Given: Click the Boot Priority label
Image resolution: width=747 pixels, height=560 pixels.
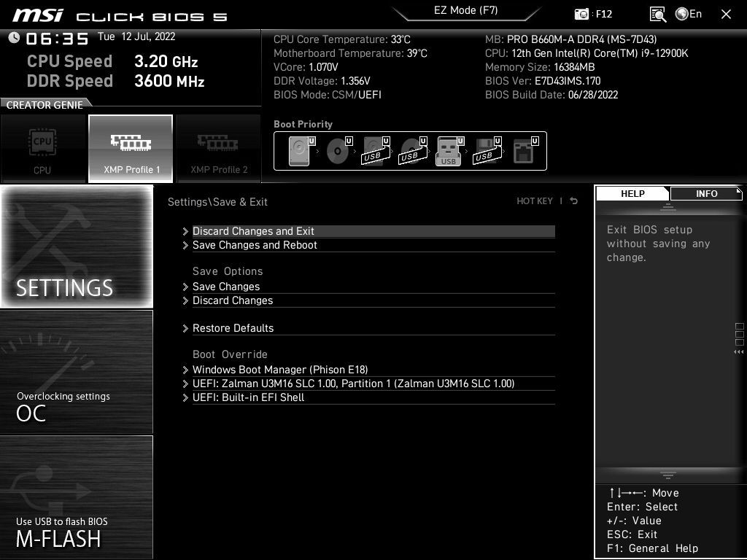Looking at the screenshot, I should click(303, 124).
